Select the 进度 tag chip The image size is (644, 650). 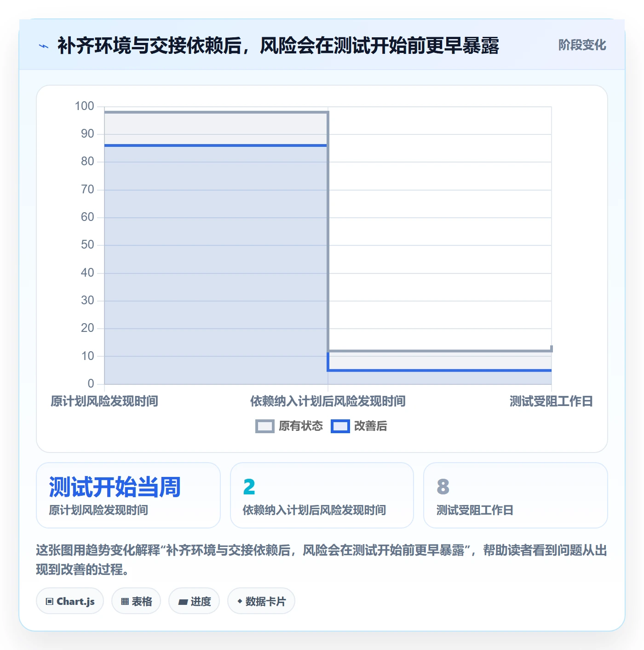(x=194, y=601)
